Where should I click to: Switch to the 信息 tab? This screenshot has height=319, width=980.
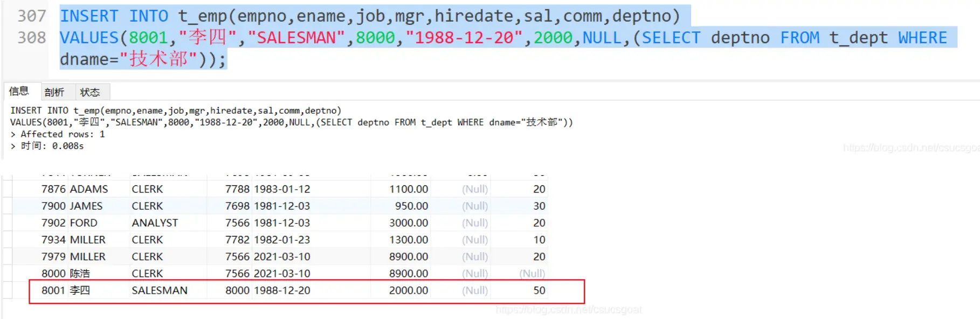pyautogui.click(x=19, y=91)
